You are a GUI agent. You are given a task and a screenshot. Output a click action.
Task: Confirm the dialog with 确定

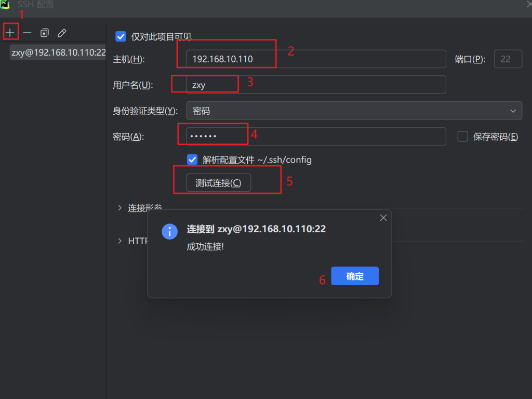click(x=355, y=276)
